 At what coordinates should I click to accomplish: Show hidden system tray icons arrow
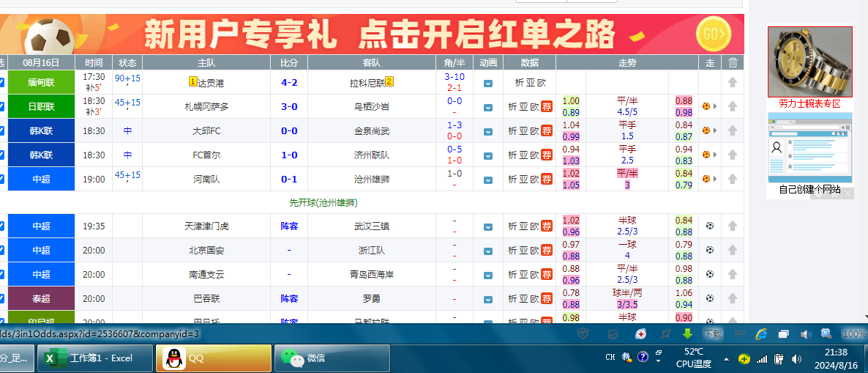(x=727, y=359)
